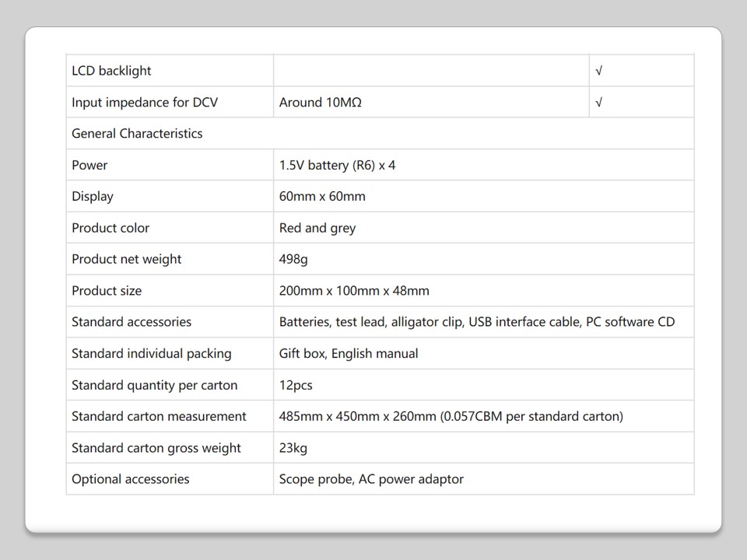Click the 'Standard accessories' row label
Viewport: 747px width, 560px height.
(x=132, y=322)
